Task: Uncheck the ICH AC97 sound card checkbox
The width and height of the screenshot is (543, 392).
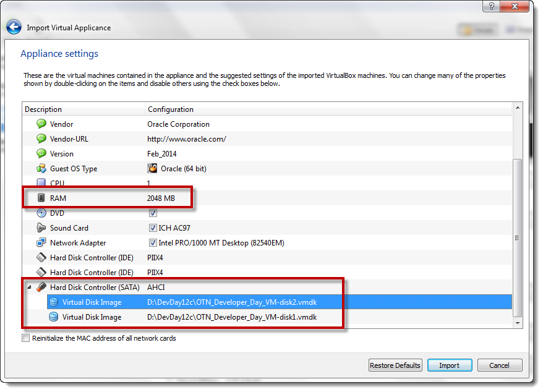Action: pyautogui.click(x=153, y=228)
